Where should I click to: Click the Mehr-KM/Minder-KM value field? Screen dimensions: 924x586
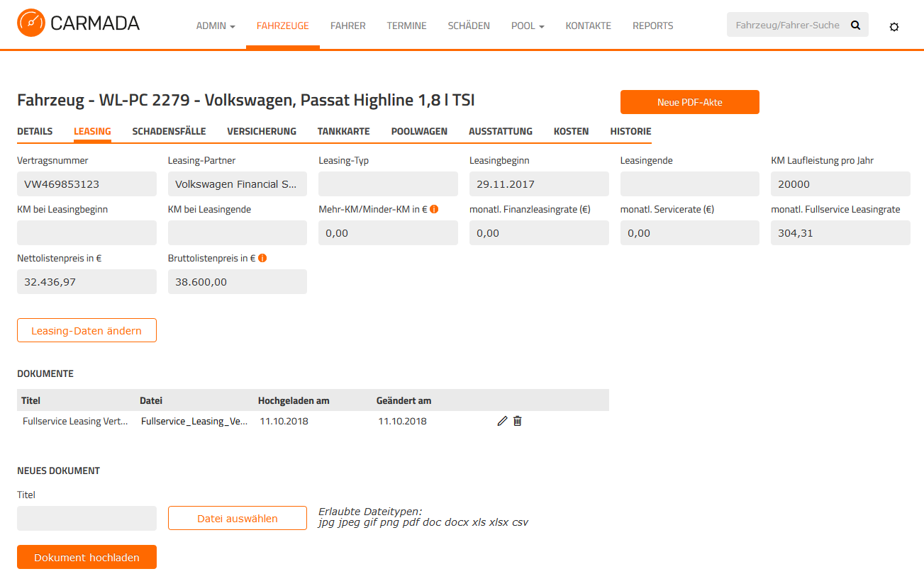tap(388, 233)
